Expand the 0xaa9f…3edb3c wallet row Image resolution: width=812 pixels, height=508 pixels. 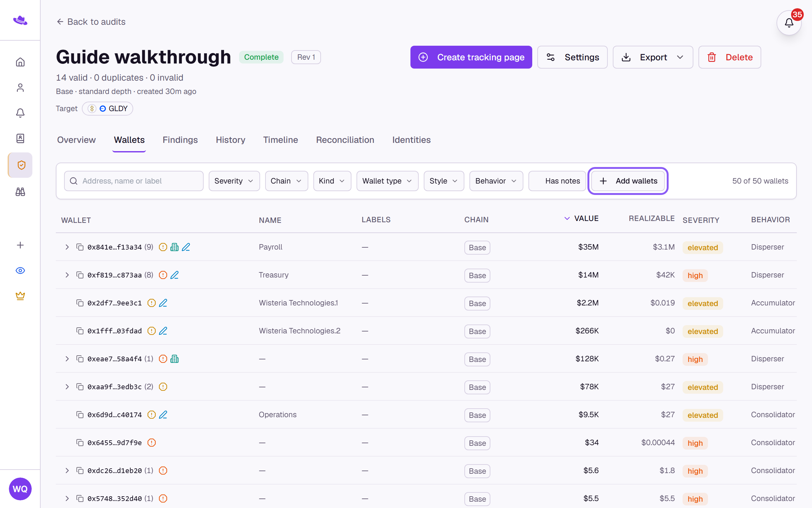point(67,387)
